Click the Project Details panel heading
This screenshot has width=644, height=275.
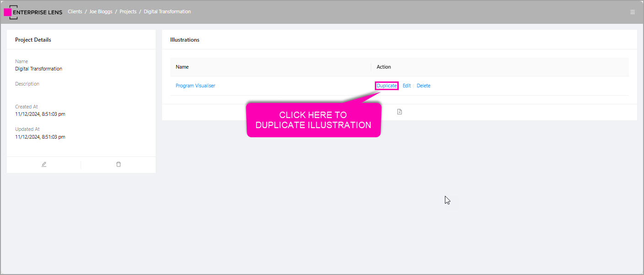(33, 40)
